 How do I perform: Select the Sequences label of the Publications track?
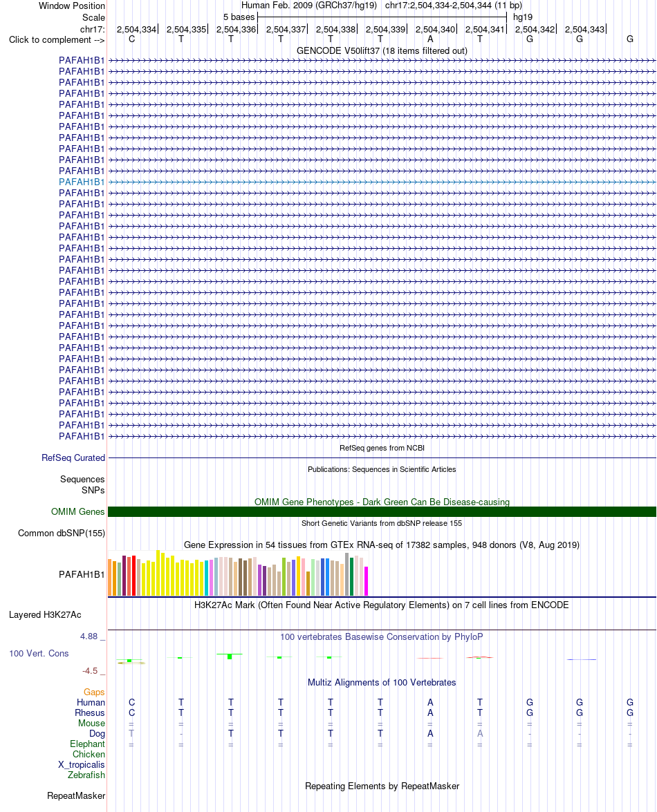click(x=82, y=479)
